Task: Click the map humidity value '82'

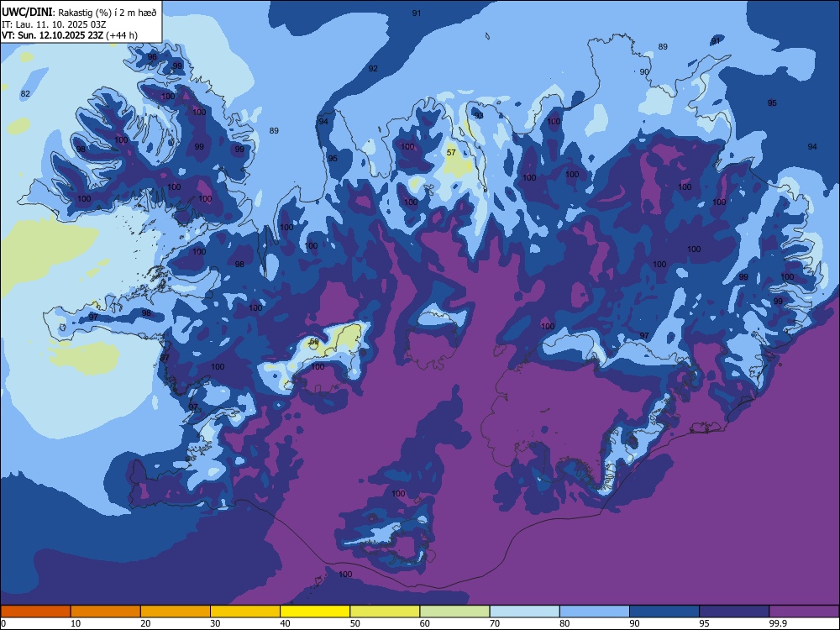Action: tap(25, 94)
